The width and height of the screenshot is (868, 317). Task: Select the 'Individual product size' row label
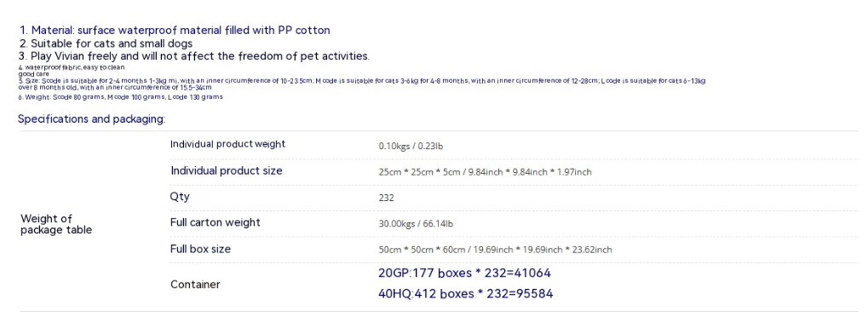226,170
